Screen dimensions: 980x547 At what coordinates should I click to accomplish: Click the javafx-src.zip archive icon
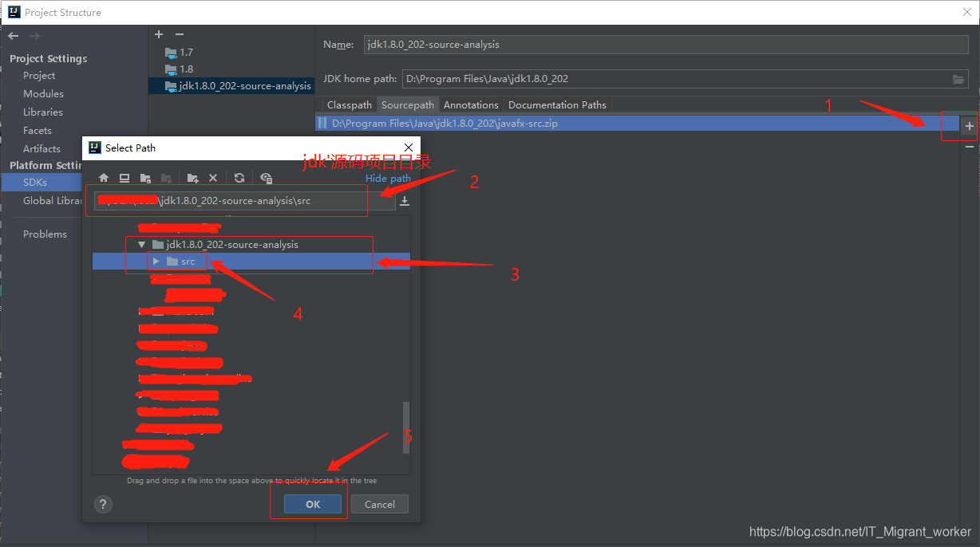click(323, 124)
